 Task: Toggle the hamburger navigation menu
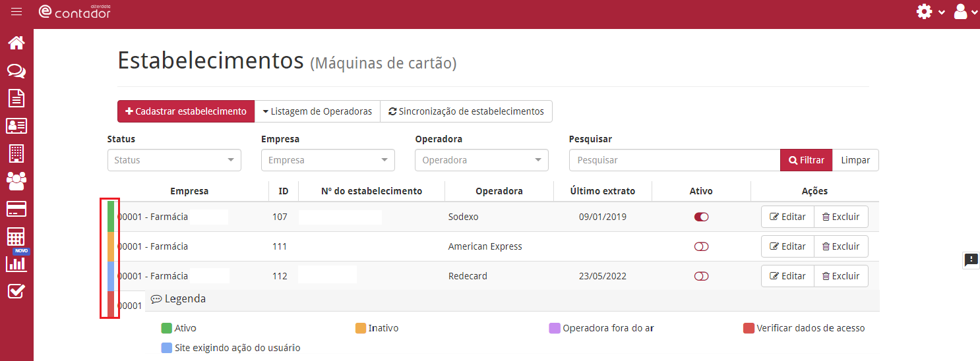16,11
